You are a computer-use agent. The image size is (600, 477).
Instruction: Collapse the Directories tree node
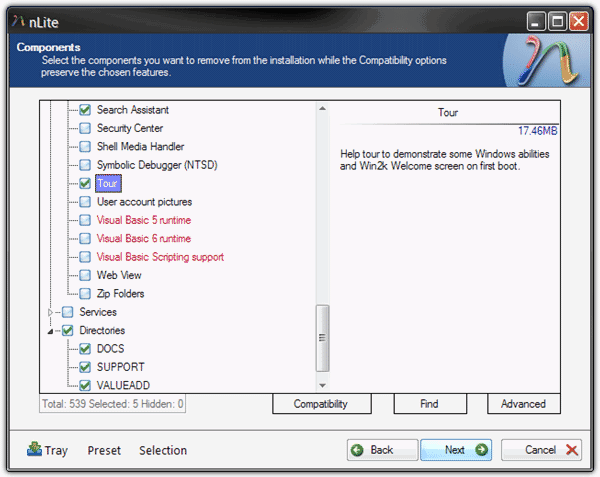pos(51,331)
